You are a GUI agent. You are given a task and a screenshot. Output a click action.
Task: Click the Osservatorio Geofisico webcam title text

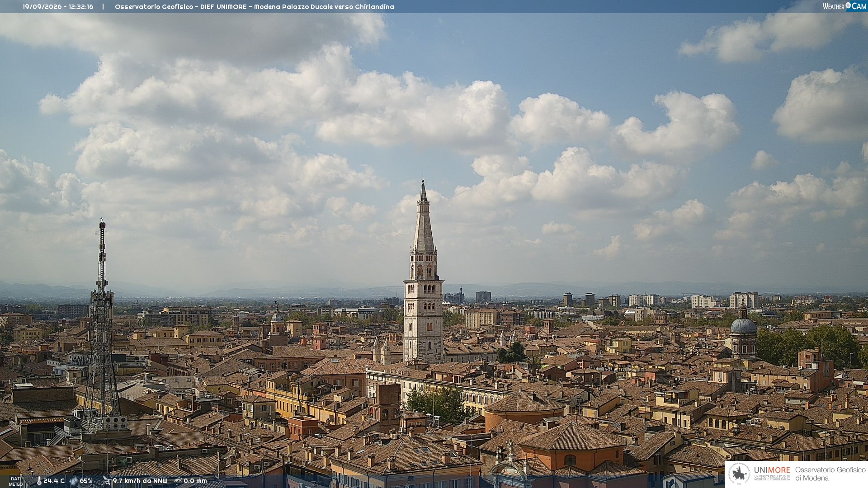tap(254, 7)
